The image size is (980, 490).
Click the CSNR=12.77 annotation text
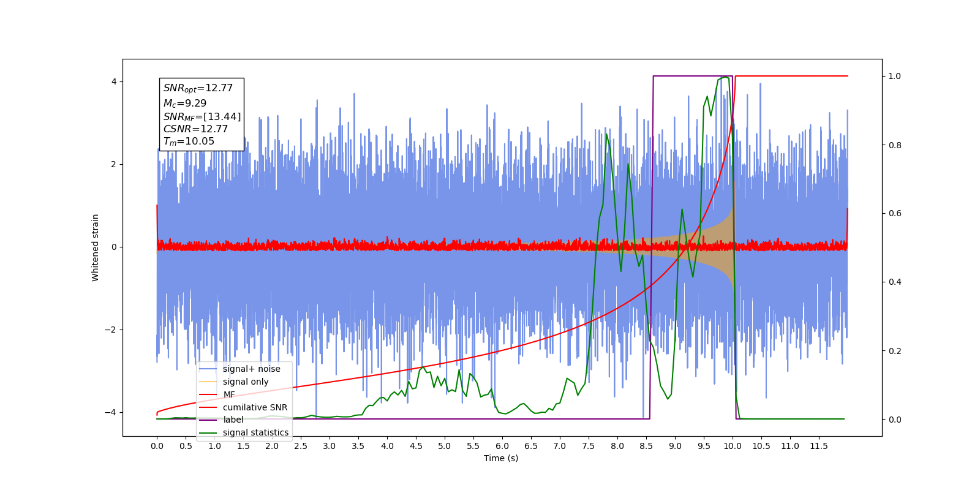click(195, 129)
